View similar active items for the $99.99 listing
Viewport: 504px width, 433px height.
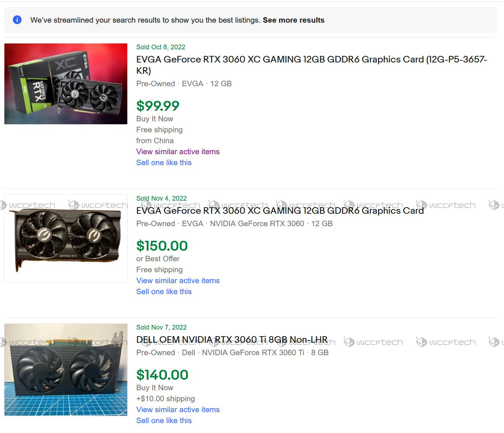(x=178, y=152)
